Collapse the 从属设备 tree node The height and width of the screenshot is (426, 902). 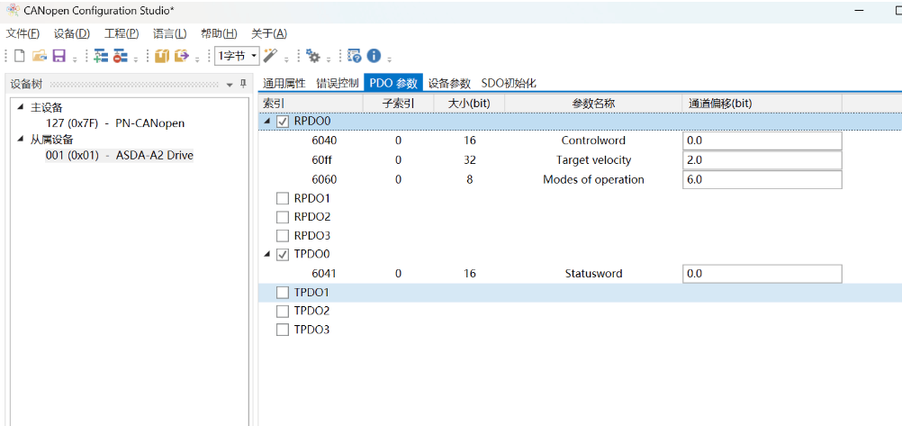21,139
